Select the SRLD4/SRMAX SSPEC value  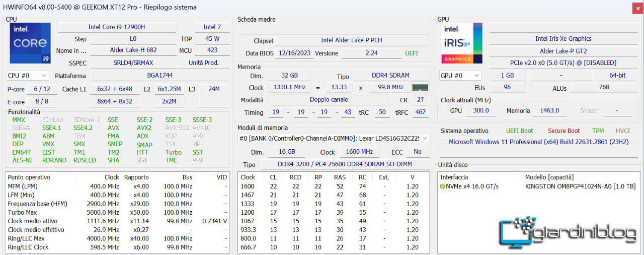[x=133, y=63]
